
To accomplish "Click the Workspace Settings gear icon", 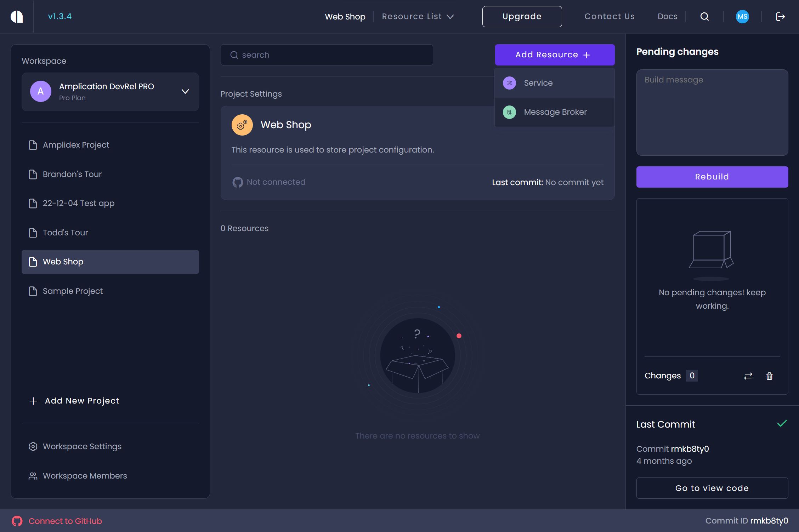I will (33, 446).
